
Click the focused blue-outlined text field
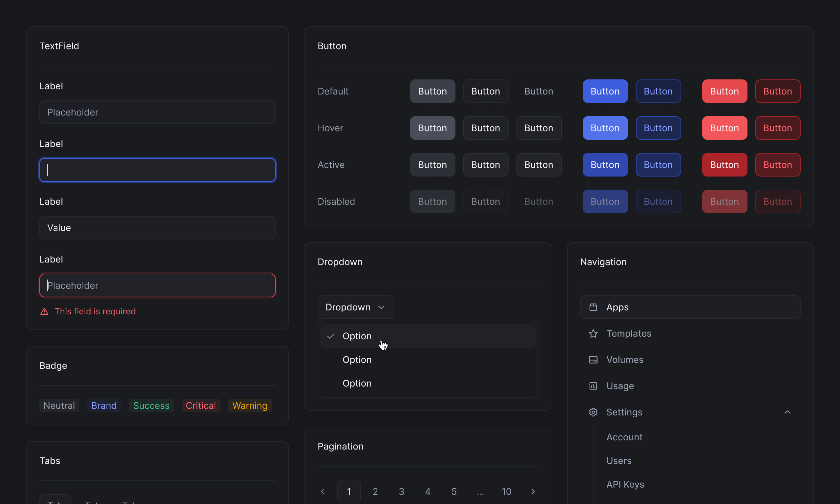coord(157,170)
